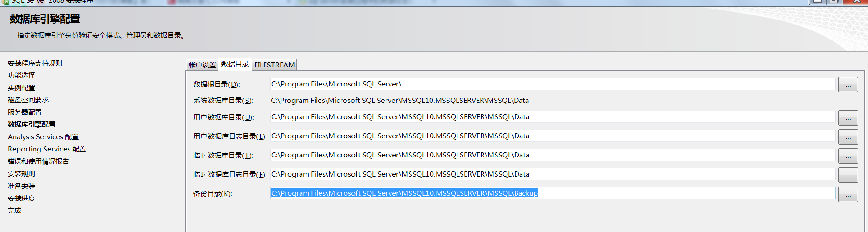Screen dimensions: 868x232
Task: Click the 用户数据库目录(U) label
Action: (x=224, y=117)
